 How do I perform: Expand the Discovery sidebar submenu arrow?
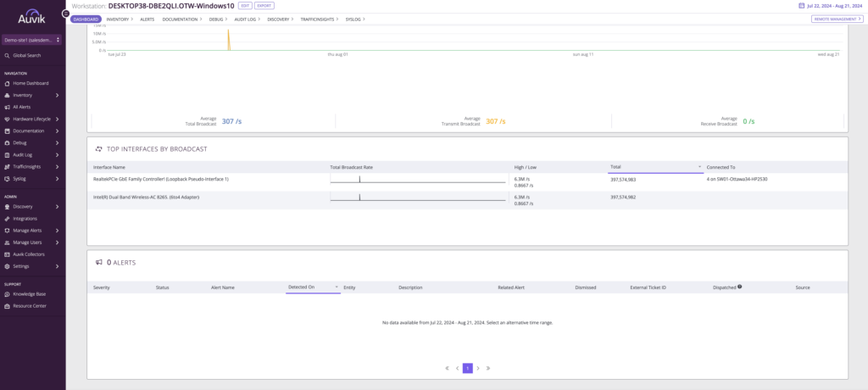click(x=58, y=207)
